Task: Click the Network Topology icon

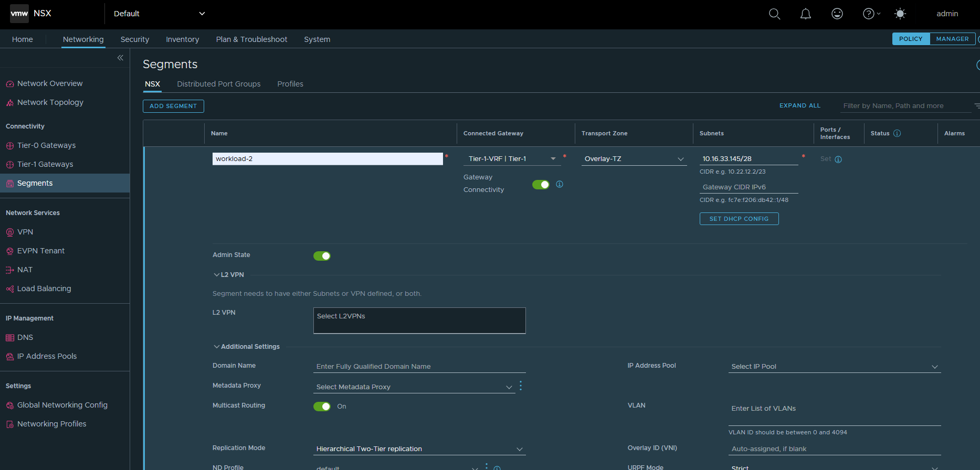Action: pos(9,103)
